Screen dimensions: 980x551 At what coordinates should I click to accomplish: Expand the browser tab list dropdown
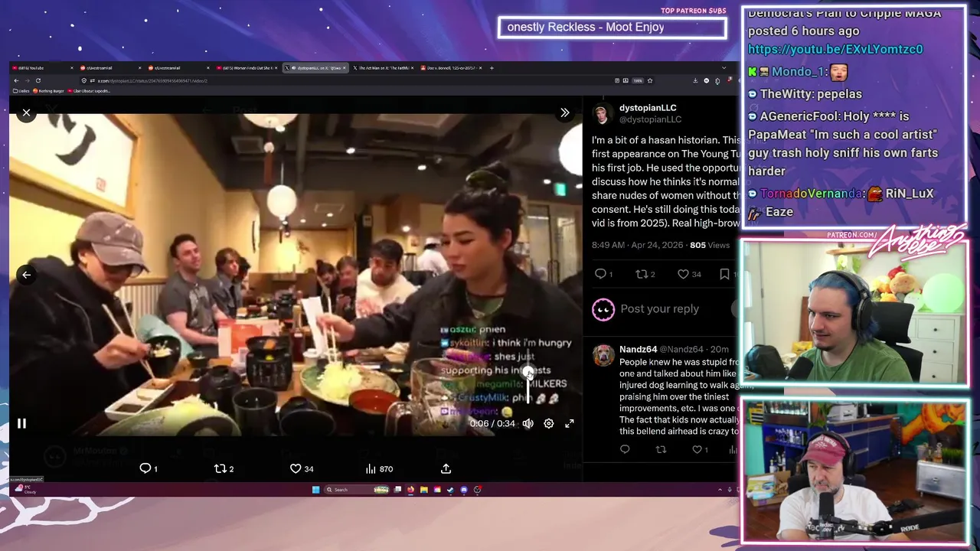724,68
